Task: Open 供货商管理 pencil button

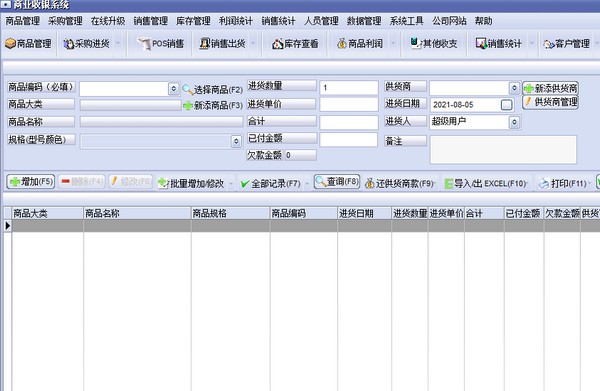Action: pos(550,102)
